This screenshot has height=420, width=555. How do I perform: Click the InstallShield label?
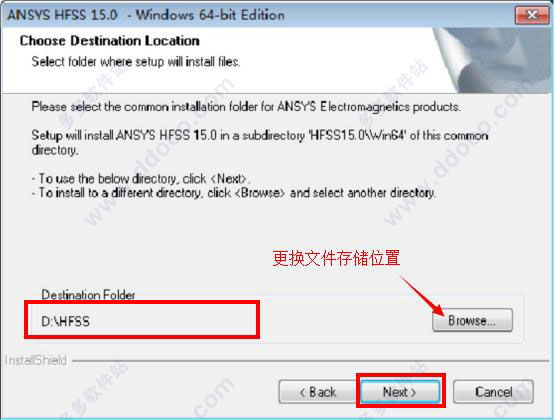tap(36, 361)
